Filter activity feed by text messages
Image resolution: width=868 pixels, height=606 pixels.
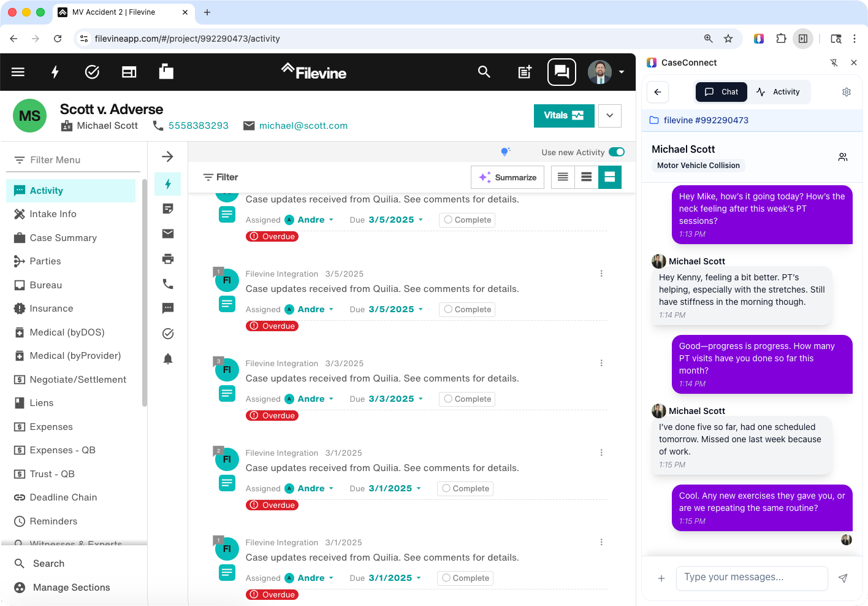[x=168, y=309]
